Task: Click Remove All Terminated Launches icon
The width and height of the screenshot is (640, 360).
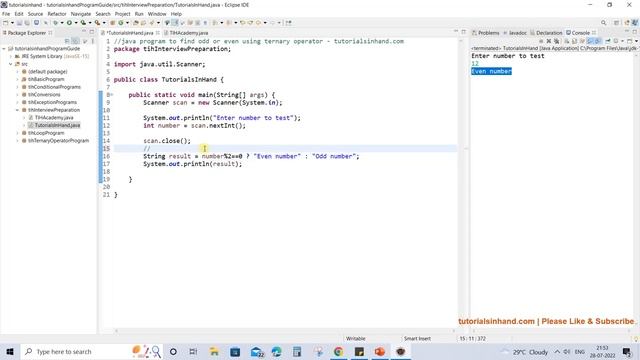Action: click(556, 41)
